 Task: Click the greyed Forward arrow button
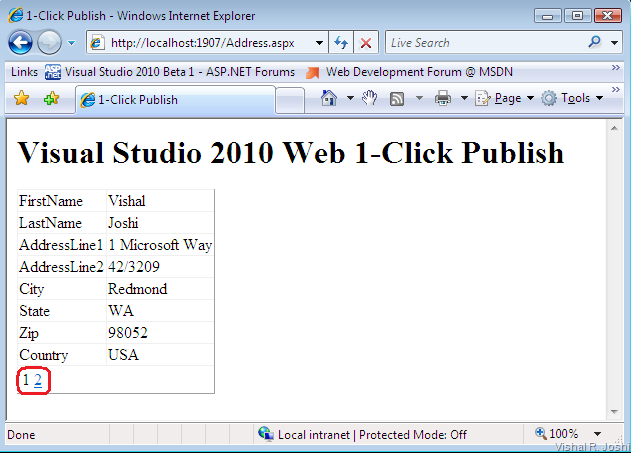(x=49, y=42)
